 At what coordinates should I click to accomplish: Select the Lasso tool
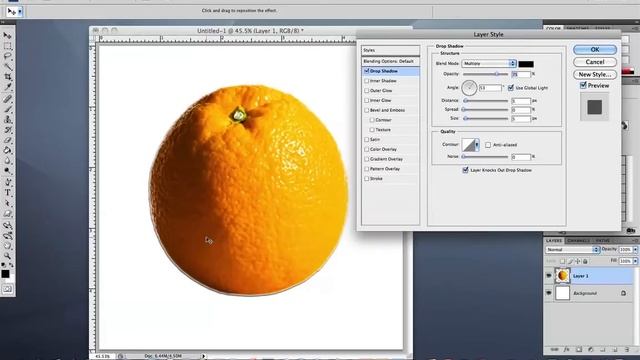pos(7,56)
